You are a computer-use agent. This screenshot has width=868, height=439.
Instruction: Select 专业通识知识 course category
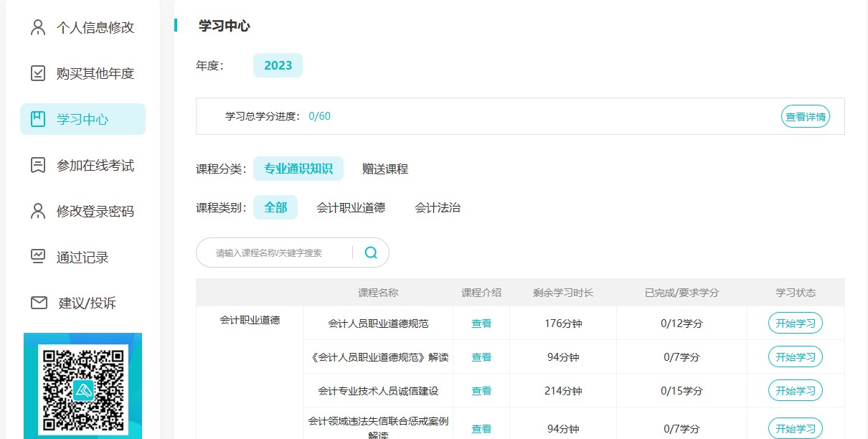(298, 169)
